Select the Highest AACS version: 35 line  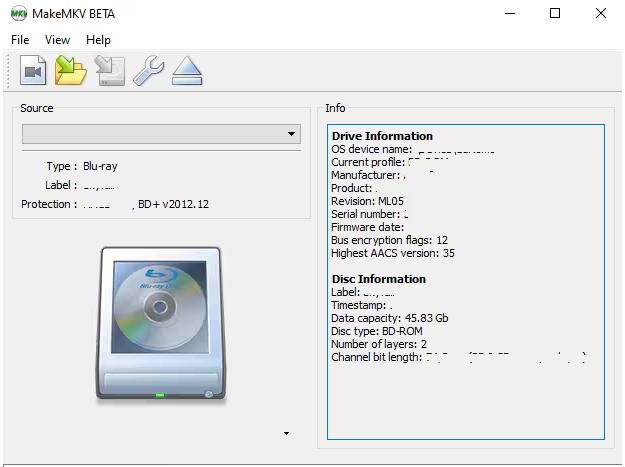tap(393, 253)
